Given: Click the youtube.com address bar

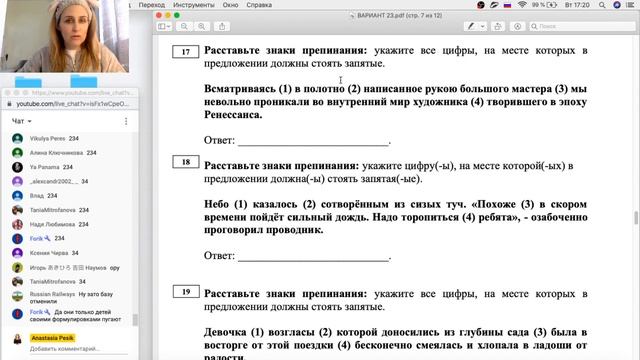Looking at the screenshot, I should tap(72, 104).
